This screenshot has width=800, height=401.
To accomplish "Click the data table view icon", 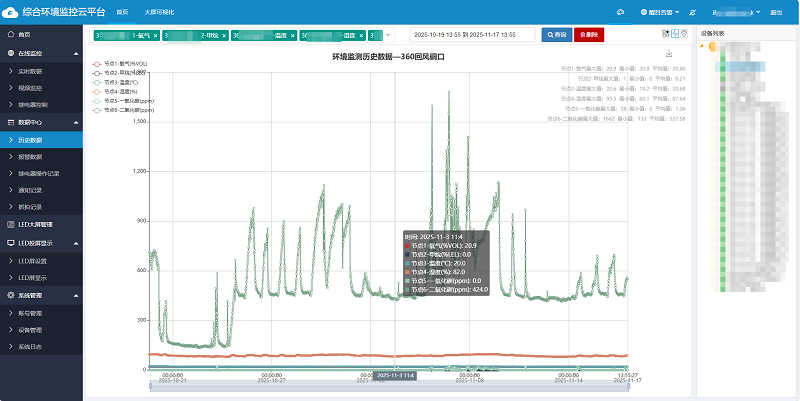I will click(x=667, y=34).
